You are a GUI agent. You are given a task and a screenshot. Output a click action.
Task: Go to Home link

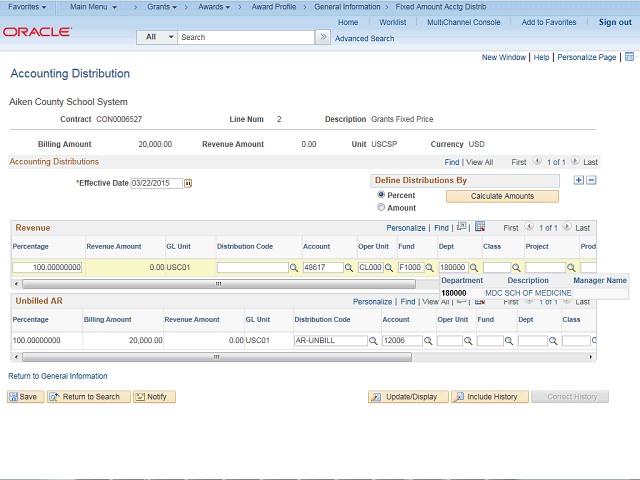tap(348, 22)
